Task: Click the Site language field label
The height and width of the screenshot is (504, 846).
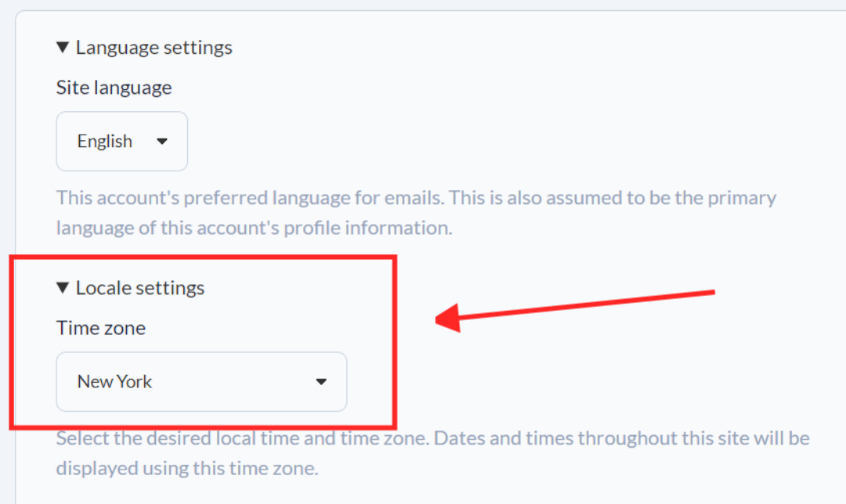Action: click(x=114, y=88)
